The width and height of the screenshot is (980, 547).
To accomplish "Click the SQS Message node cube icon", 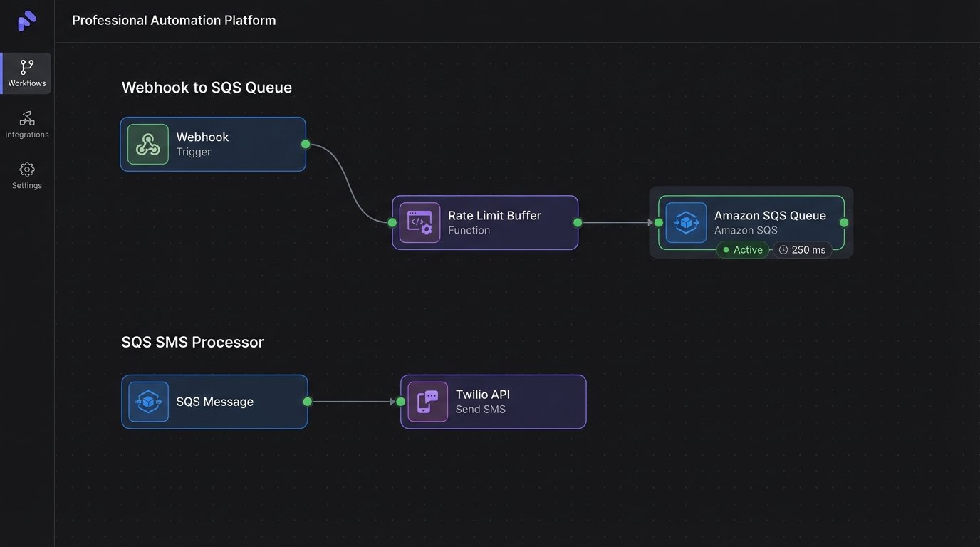I will [x=147, y=401].
